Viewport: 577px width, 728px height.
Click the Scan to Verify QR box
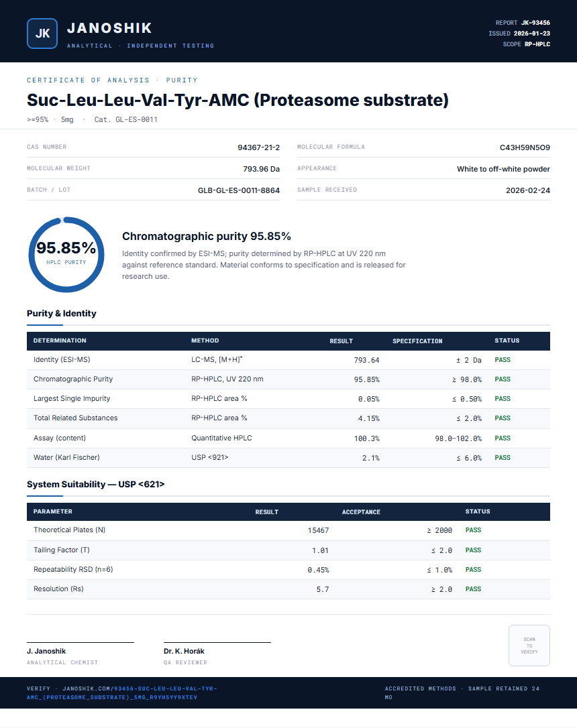tap(529, 646)
